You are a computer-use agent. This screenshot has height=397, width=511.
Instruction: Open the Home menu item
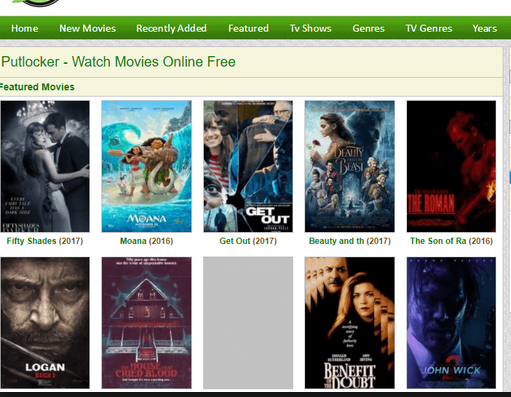click(25, 28)
